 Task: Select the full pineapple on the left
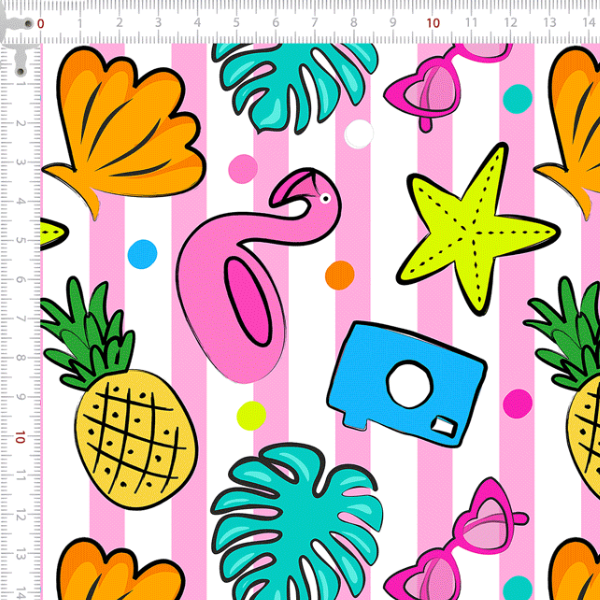[x=119, y=394]
